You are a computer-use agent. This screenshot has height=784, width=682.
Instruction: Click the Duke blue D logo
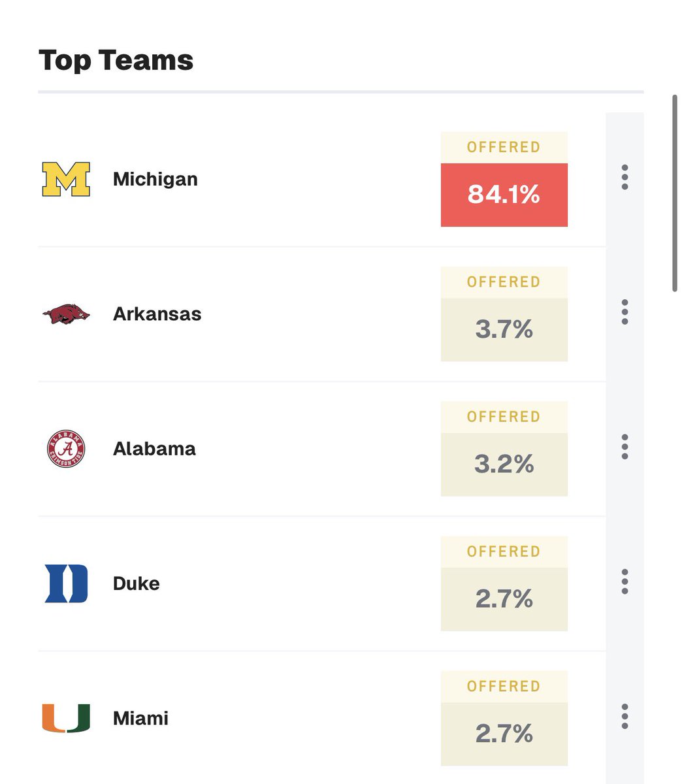tap(66, 583)
